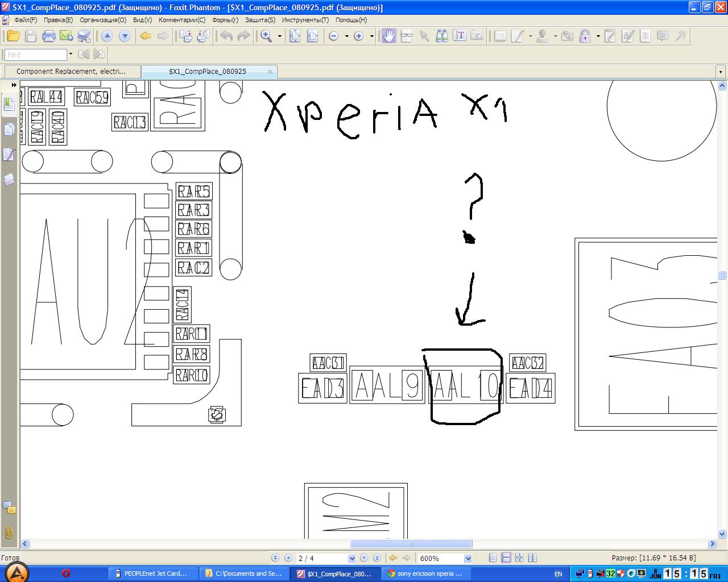Click the Redo arrow icon

coord(243,36)
